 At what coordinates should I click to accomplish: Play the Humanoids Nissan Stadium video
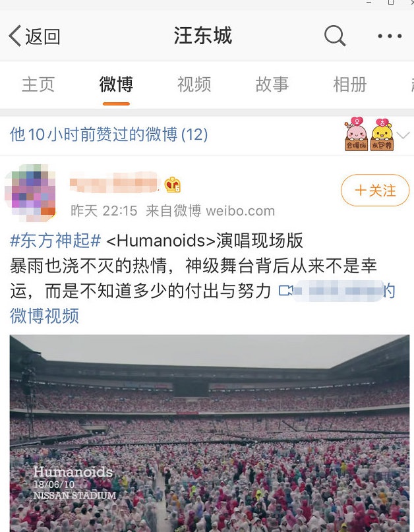point(210,433)
